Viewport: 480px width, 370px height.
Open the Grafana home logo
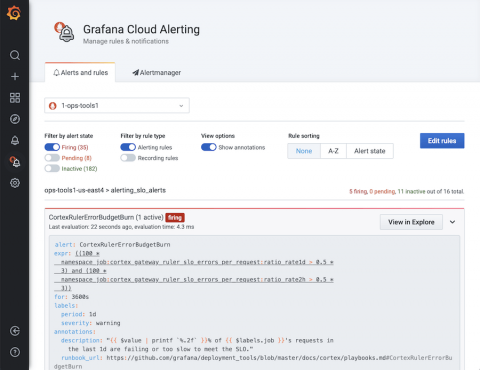point(14,13)
